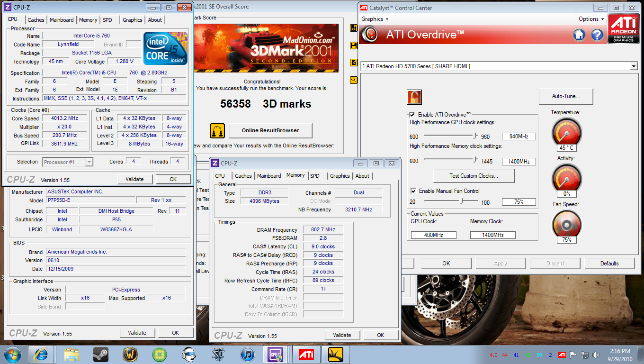Open the Catalyst help question mark icon
Image resolution: width=644 pixels, height=364 pixels.
point(597,35)
